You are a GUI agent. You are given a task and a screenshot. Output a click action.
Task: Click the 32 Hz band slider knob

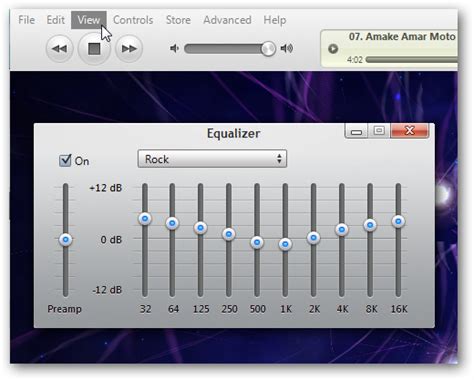[145, 219]
